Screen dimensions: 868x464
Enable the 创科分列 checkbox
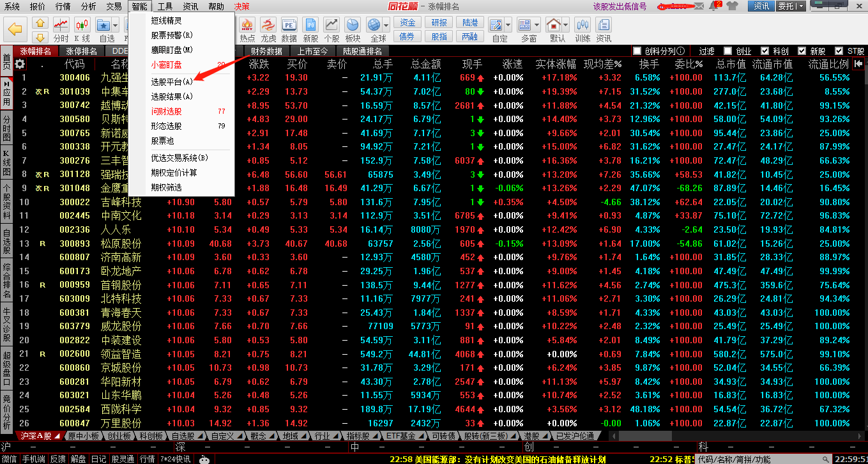[x=637, y=51]
